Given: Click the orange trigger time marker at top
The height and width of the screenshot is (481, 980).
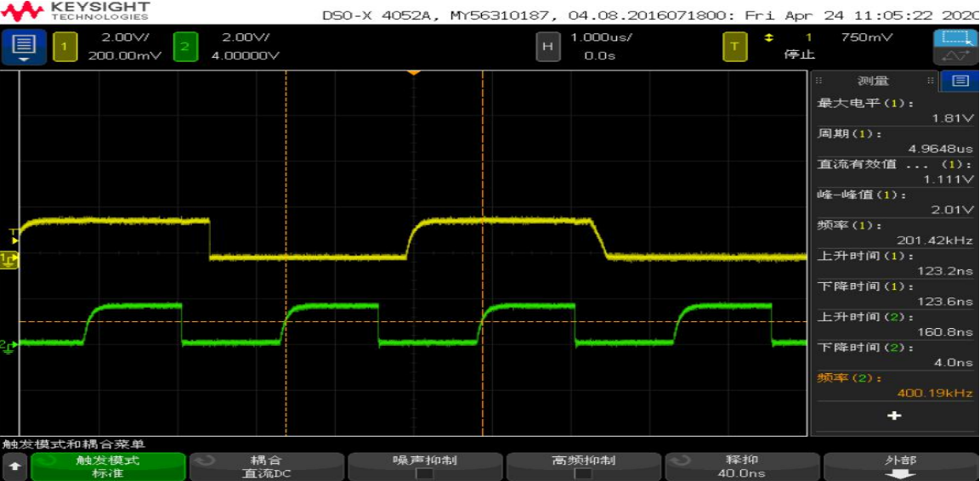Looking at the screenshot, I should point(413,73).
